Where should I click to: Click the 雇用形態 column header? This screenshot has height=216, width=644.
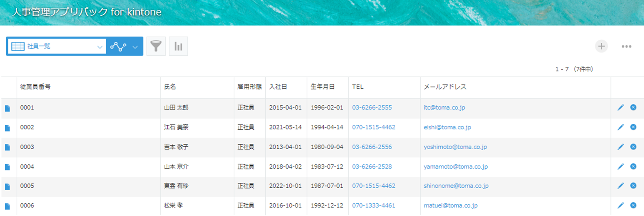tap(249, 87)
